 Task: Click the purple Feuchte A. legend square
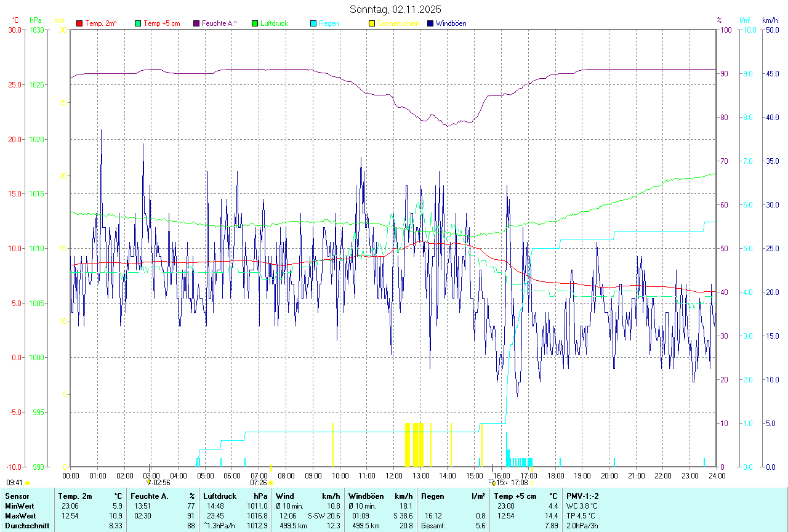pos(196,23)
